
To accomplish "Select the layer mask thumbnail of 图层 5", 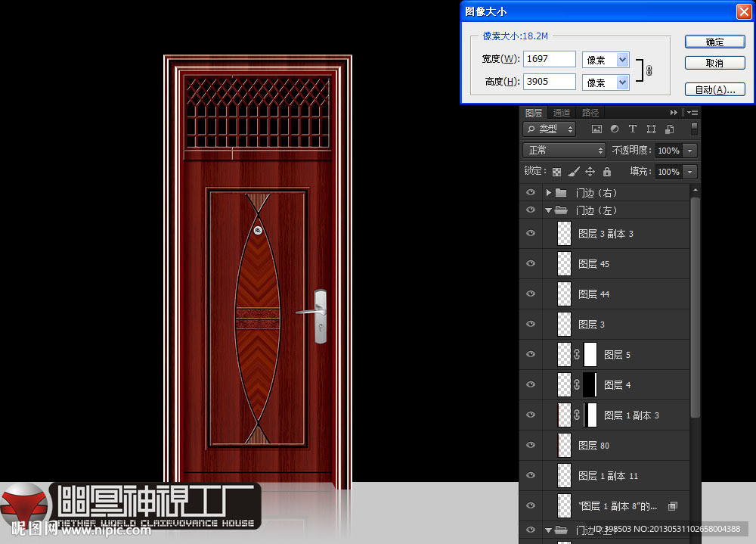I will (590, 354).
